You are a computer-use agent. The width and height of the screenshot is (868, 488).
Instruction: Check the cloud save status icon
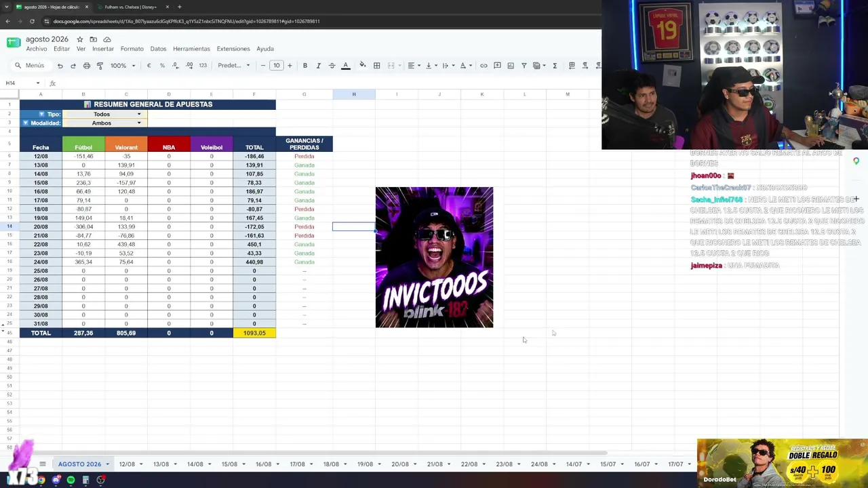point(107,39)
